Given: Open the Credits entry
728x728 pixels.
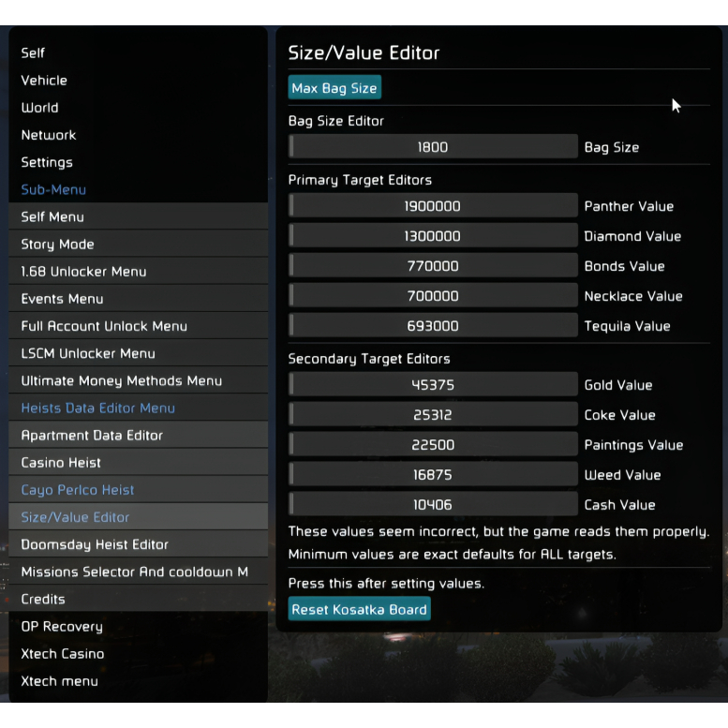Looking at the screenshot, I should pos(44,599).
